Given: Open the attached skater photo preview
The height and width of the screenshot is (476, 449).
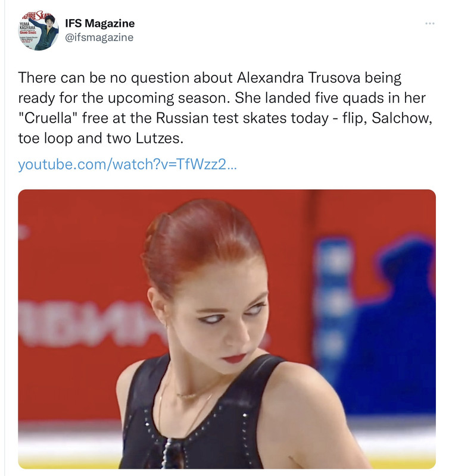Looking at the screenshot, I should tap(227, 329).
